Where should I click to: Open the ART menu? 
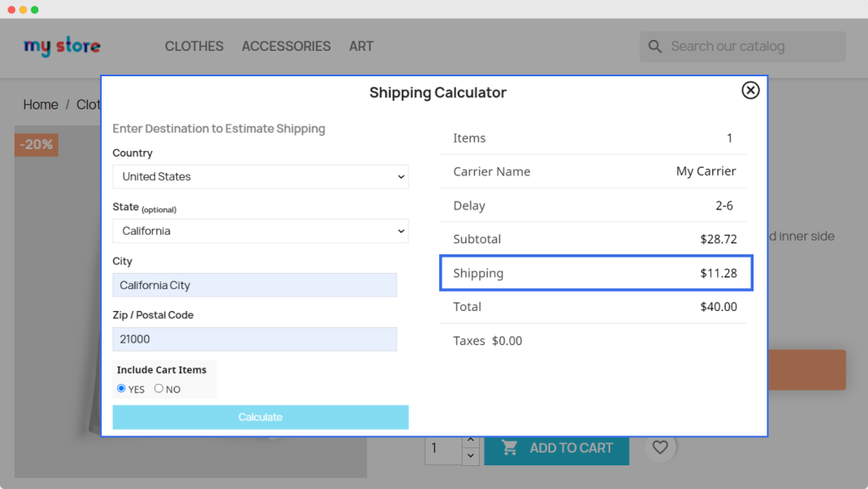361,47
